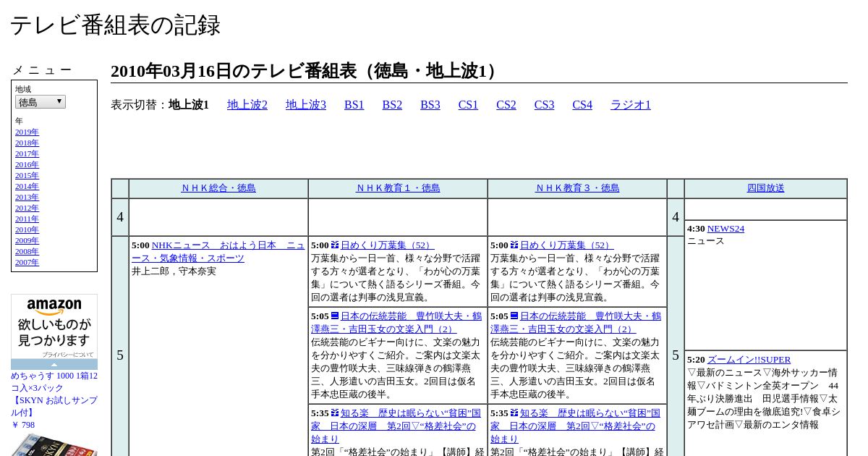The height and width of the screenshot is (456, 868).
Task: Open 日本の伝統芸能 link in ＮＨＫ教育１ column
Action: click(396, 323)
